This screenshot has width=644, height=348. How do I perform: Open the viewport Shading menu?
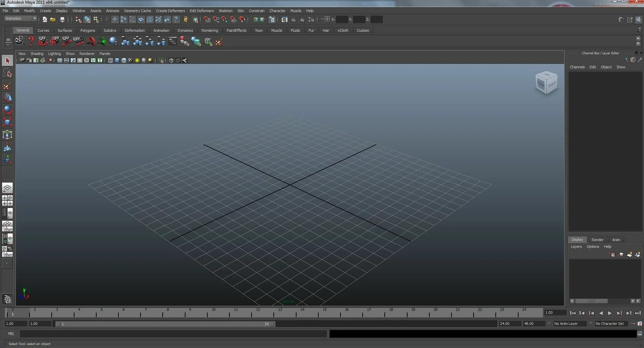tap(37, 54)
